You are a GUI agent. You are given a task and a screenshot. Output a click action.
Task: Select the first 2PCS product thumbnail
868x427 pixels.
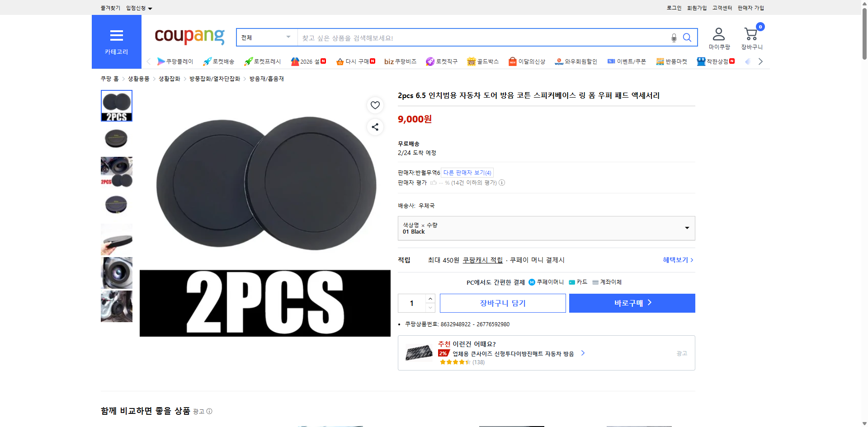click(116, 106)
